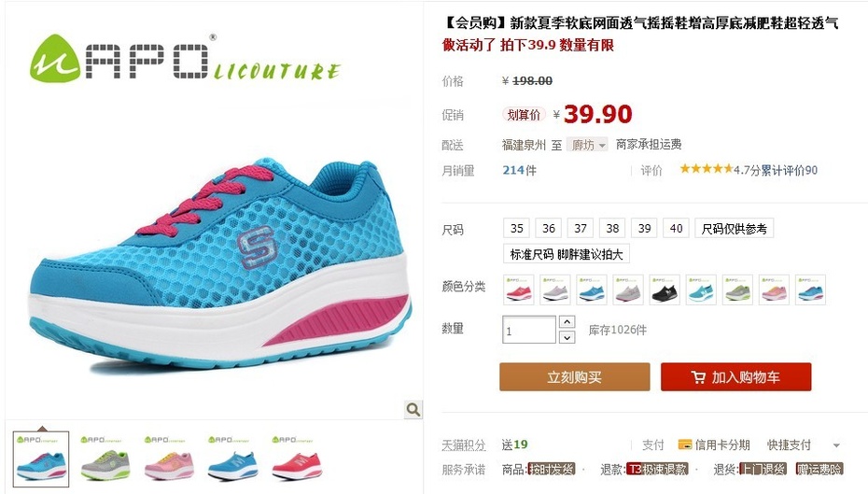Decrease quantity with the down arrow
Viewport: 868px width, 494px height.
[x=567, y=337]
